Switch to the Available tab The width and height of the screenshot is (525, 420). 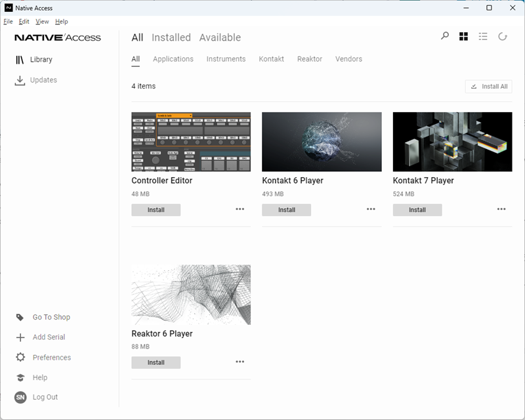pyautogui.click(x=220, y=37)
